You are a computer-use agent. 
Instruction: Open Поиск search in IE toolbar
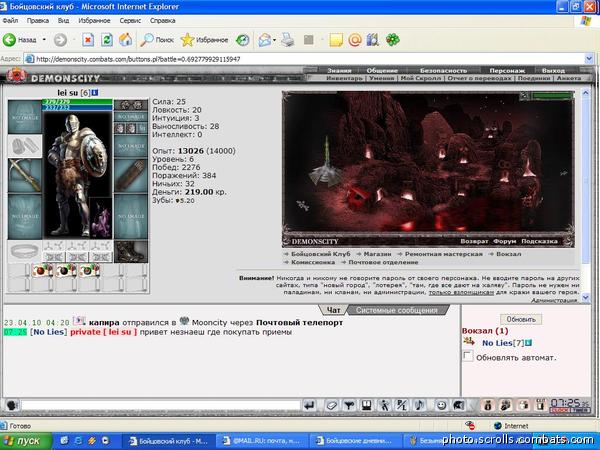157,39
